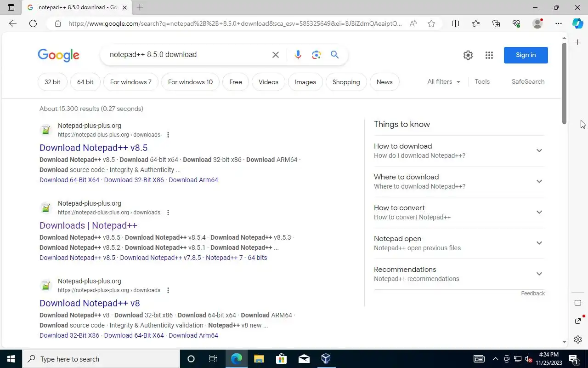The height and width of the screenshot is (368, 588).
Task: Switch to Shopping results
Action: (x=346, y=82)
